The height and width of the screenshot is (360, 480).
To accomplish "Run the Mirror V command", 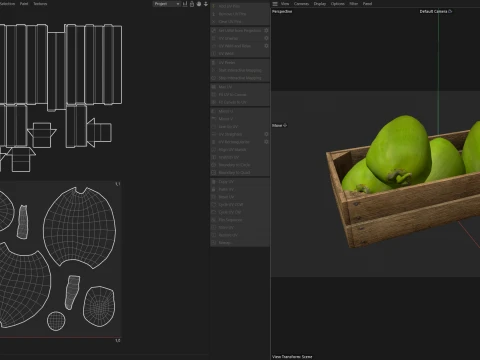I will click(x=240, y=119).
